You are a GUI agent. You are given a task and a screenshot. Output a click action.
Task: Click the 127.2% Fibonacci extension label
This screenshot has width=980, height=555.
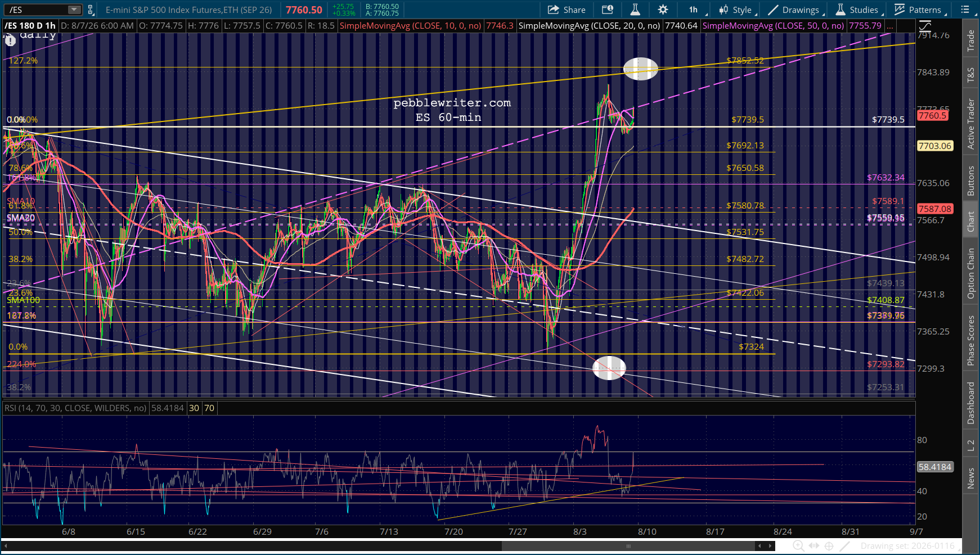point(23,61)
